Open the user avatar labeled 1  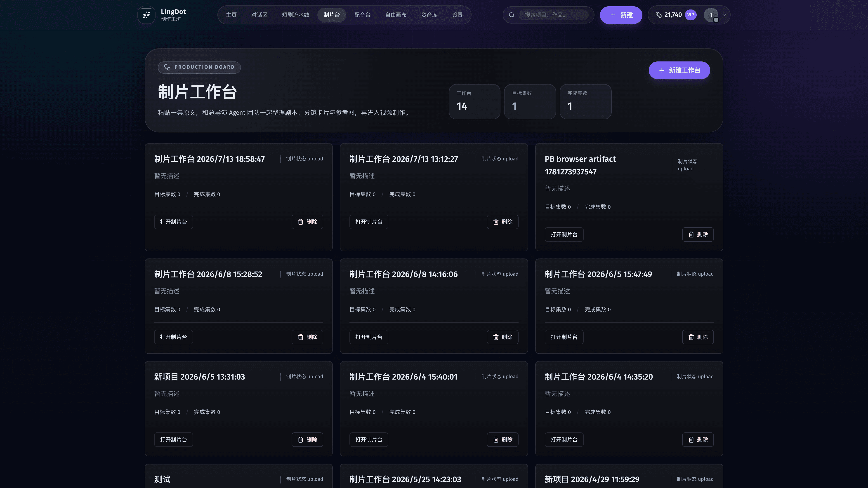pyautogui.click(x=711, y=15)
